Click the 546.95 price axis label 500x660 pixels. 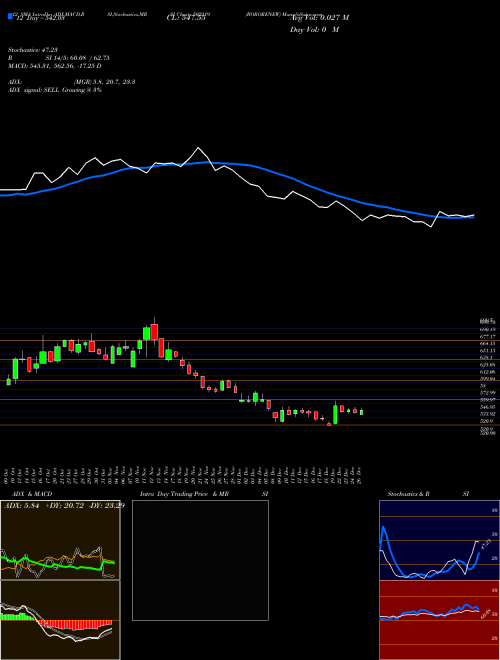[488, 407]
